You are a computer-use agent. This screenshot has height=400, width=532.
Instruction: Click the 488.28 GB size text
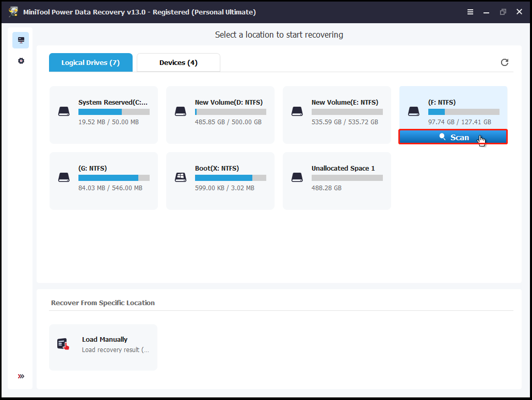pos(327,188)
